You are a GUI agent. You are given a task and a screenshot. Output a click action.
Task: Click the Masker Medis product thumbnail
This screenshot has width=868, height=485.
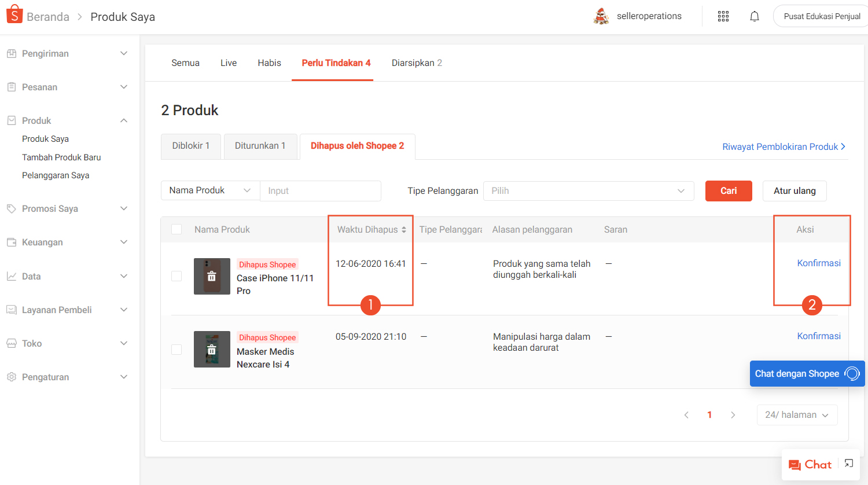point(212,350)
